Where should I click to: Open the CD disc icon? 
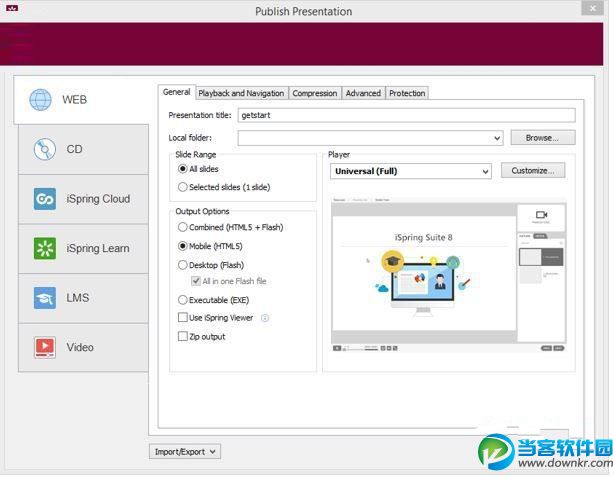(x=45, y=149)
